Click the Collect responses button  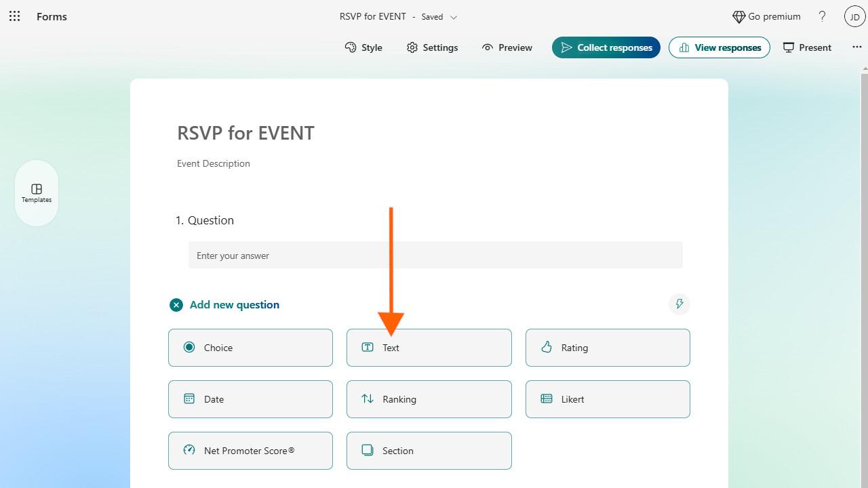point(606,47)
